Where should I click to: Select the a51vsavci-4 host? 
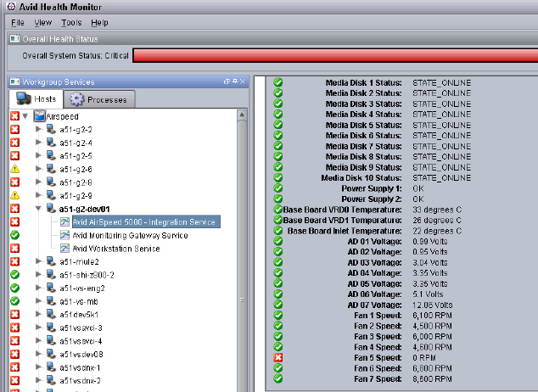coord(81,341)
